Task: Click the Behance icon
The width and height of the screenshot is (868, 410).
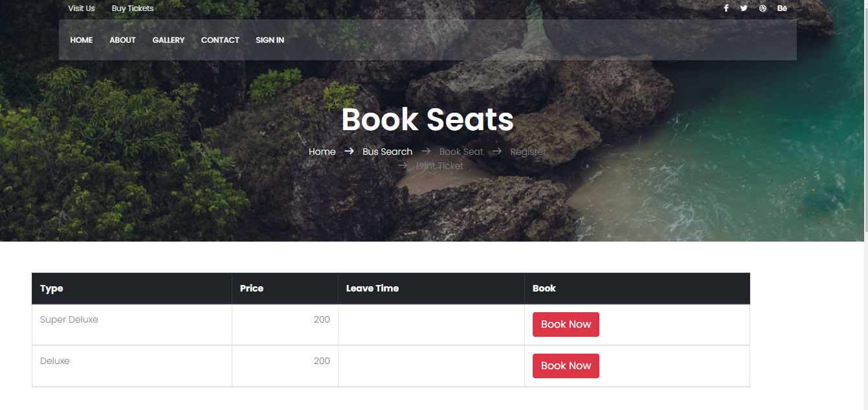Action: [782, 8]
